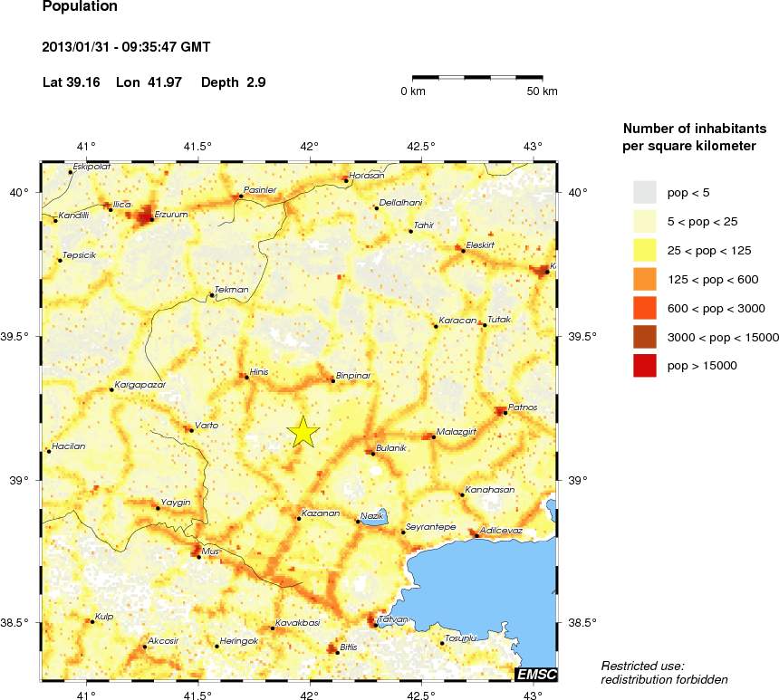Select the Tatvan city marker
Screen dimensions: 779x700
pos(375,625)
